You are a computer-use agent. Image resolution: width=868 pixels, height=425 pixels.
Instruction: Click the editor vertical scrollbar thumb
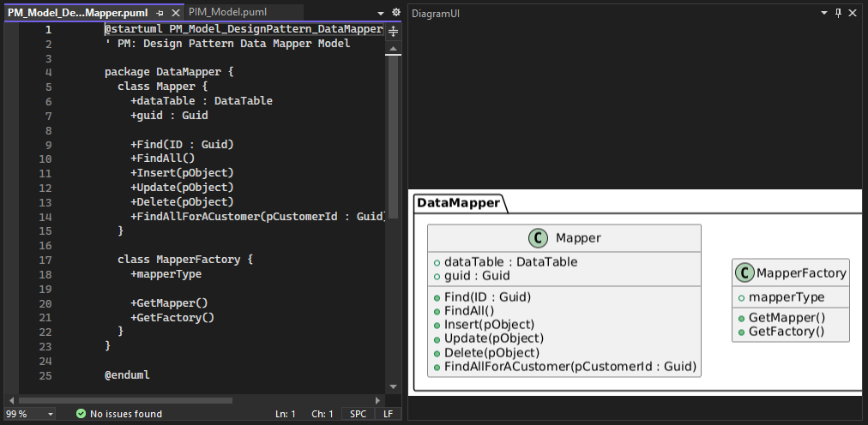coord(393,136)
